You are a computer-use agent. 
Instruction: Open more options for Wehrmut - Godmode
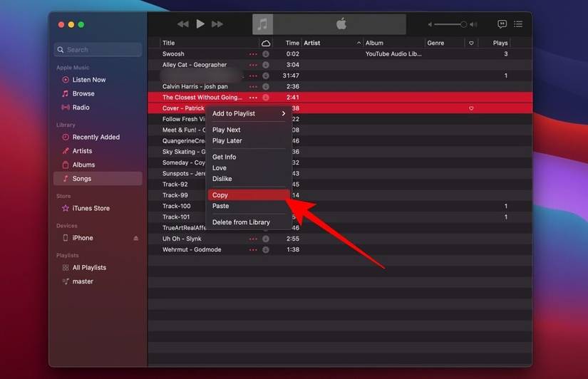click(x=253, y=250)
